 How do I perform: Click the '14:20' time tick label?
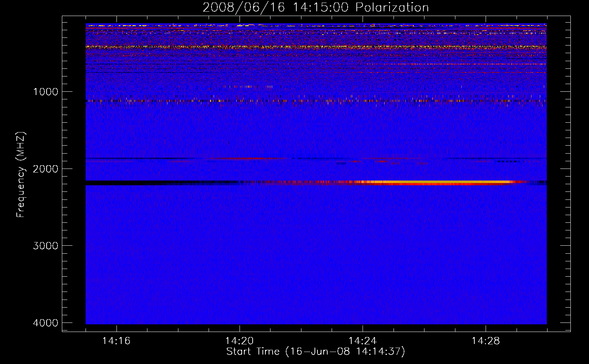tap(240, 341)
